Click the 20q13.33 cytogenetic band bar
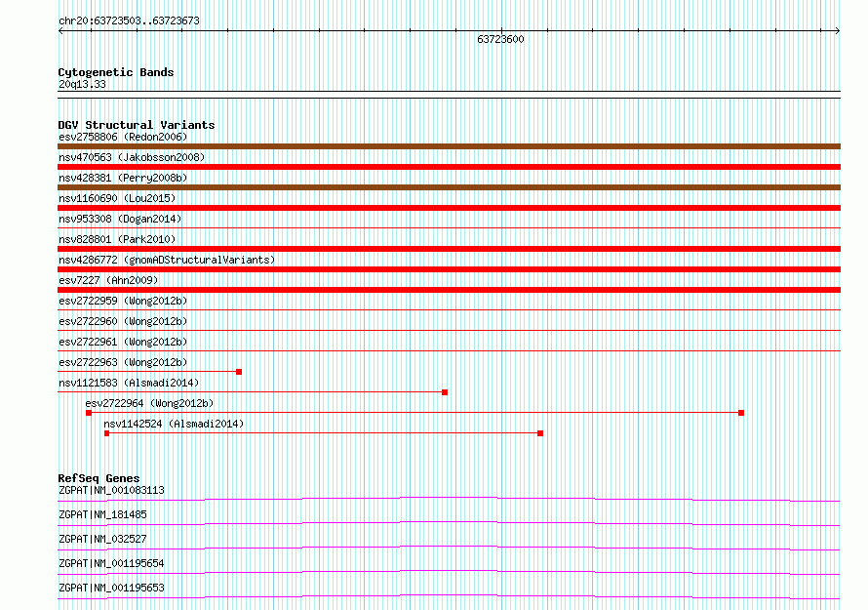The width and height of the screenshot is (868, 610). (449, 95)
